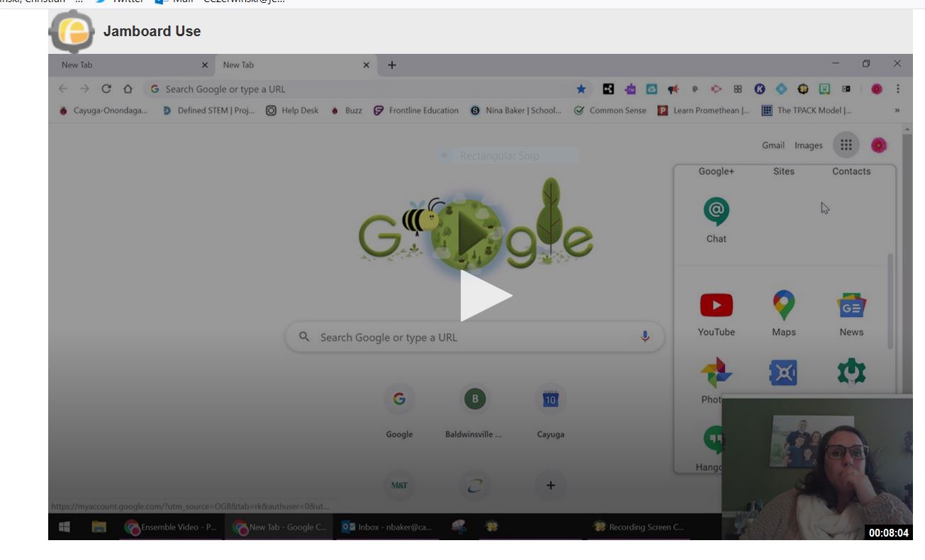Switch to New Tab - Google Chrome taskbar item

(279, 527)
